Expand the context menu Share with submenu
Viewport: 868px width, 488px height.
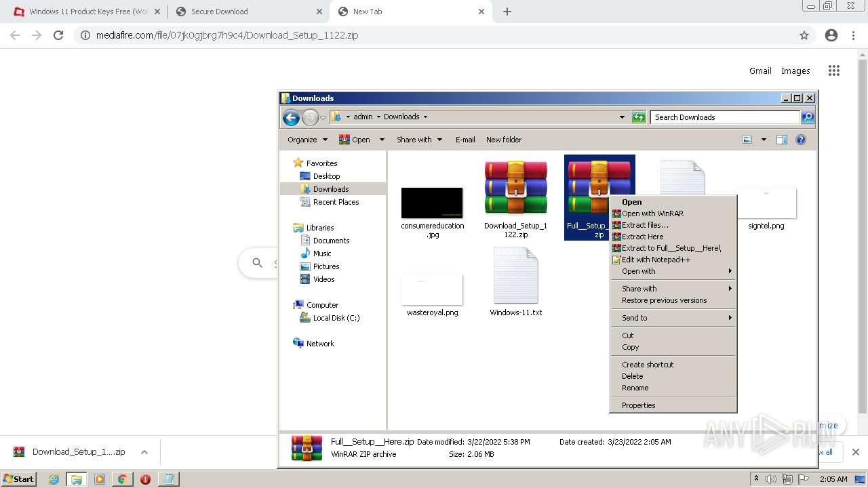click(x=673, y=289)
